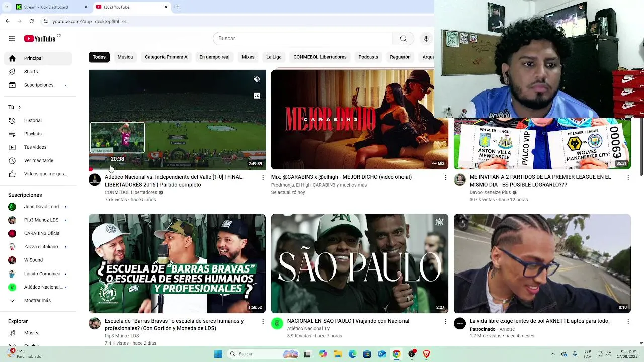Open Arnette sponsor avatar
This screenshot has width=644, height=362.
pyautogui.click(x=460, y=324)
